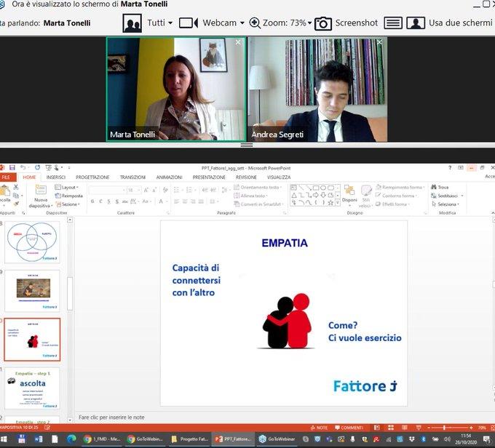Click the PowerPoint Save icon
This screenshot has width=495, height=448.
(12, 167)
